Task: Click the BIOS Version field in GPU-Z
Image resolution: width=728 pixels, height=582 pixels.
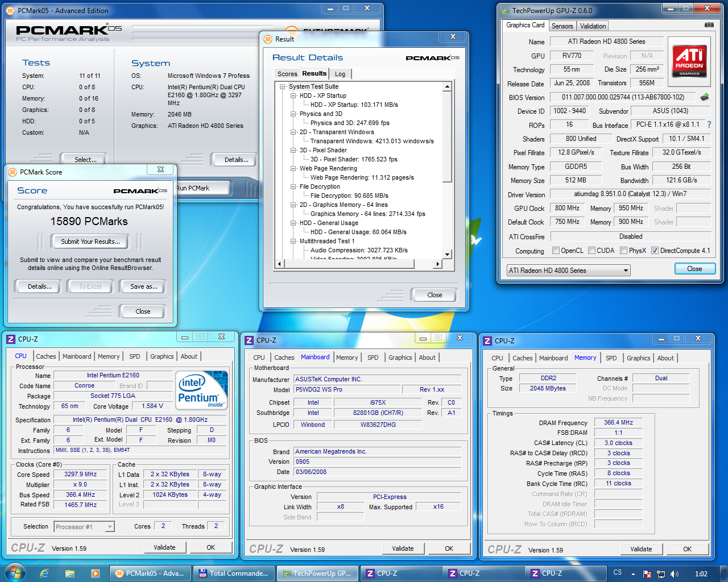Action: (x=622, y=97)
